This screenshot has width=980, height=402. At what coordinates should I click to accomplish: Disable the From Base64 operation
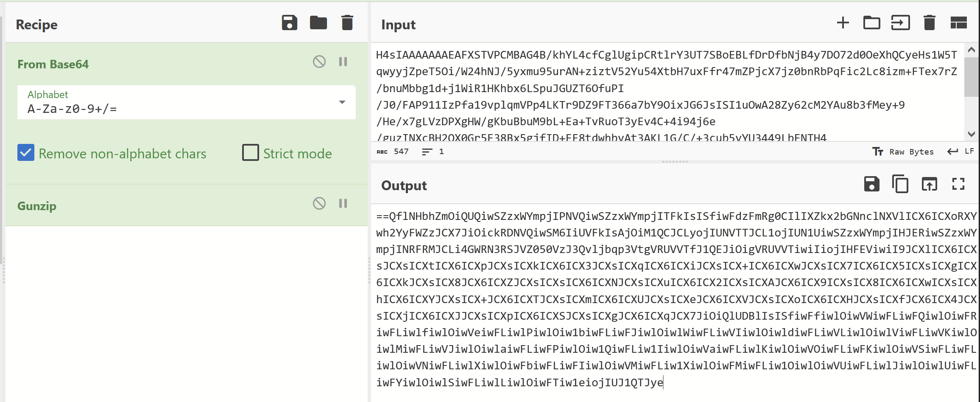tap(318, 62)
